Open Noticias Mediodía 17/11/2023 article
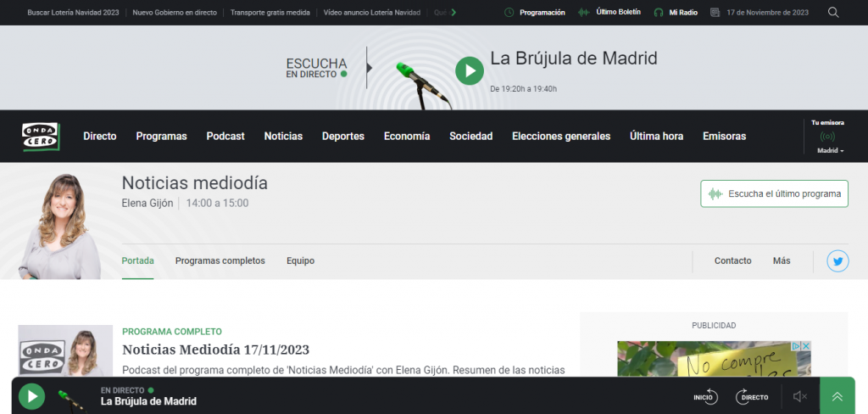868x414 pixels. tap(215, 350)
